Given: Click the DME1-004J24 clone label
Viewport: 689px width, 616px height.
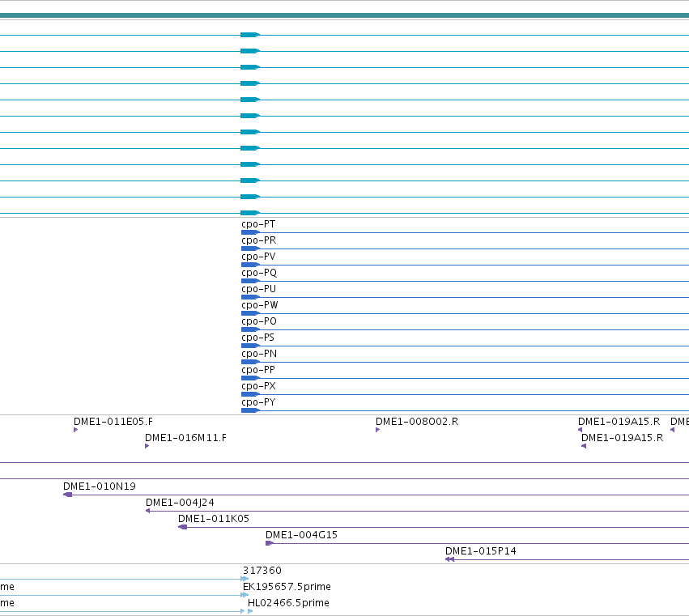Looking at the screenshot, I should point(181,503).
